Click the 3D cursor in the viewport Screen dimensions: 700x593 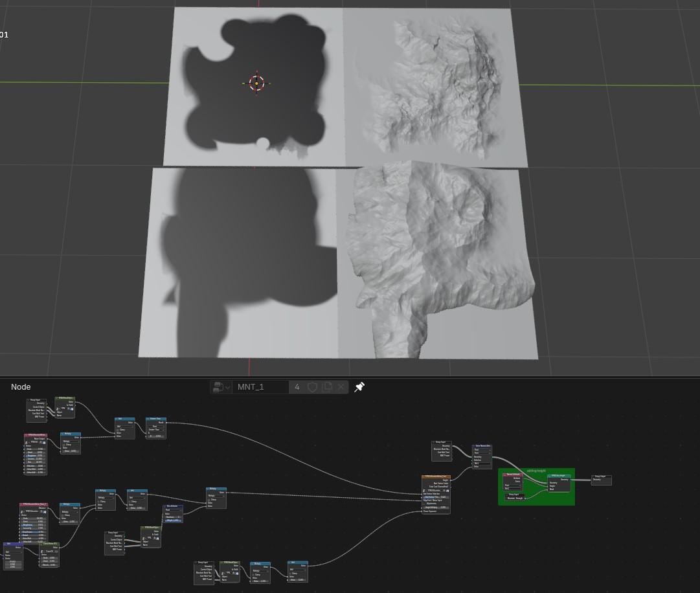(x=256, y=83)
